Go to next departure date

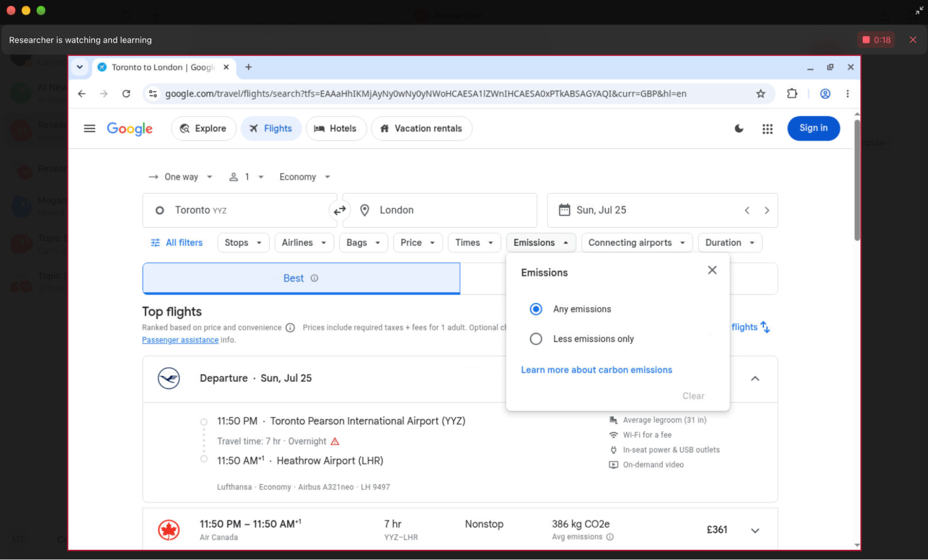coord(767,210)
